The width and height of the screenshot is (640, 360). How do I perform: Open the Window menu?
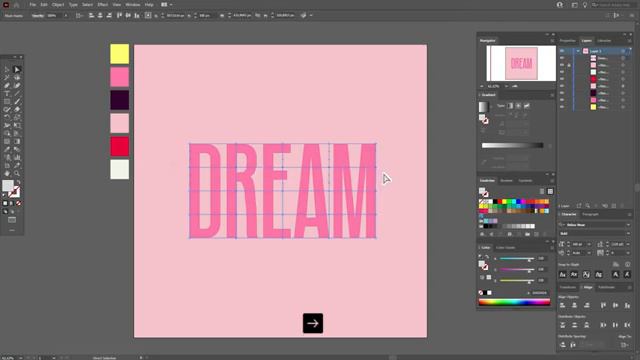[133, 4]
